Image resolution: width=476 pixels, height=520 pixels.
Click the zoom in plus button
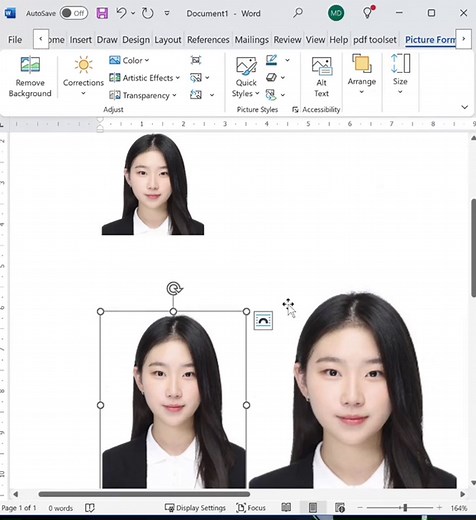point(439,508)
